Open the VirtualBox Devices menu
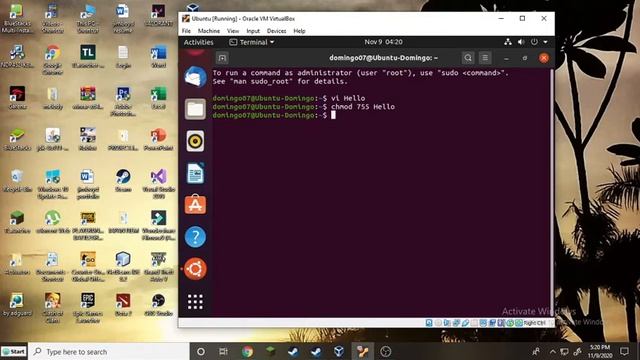 point(276,31)
